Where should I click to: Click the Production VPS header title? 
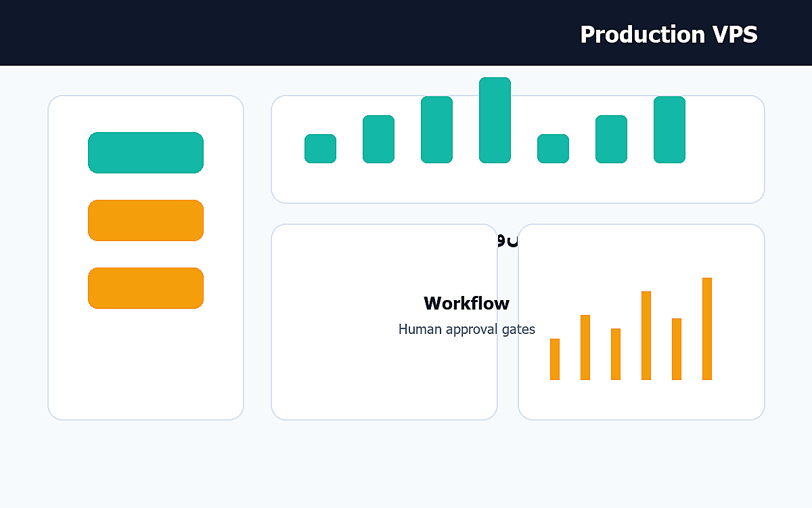[x=669, y=35]
